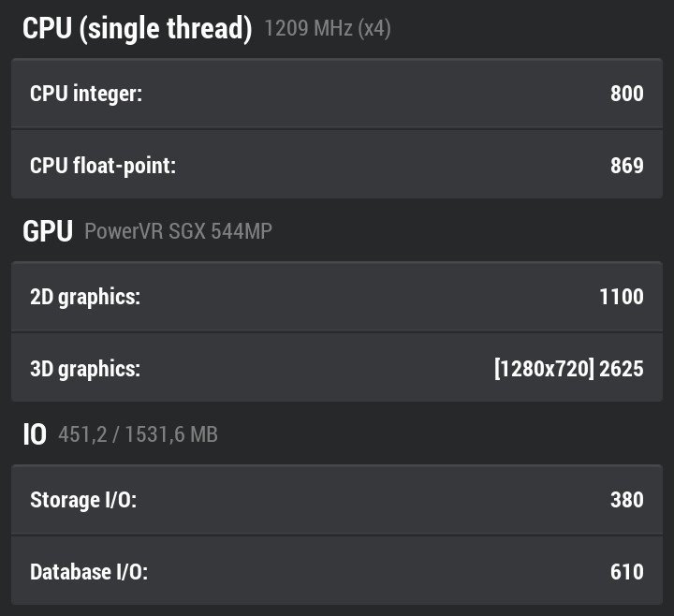Click the "3D graphics:" label text
This screenshot has height=616, width=674.
[85, 369]
